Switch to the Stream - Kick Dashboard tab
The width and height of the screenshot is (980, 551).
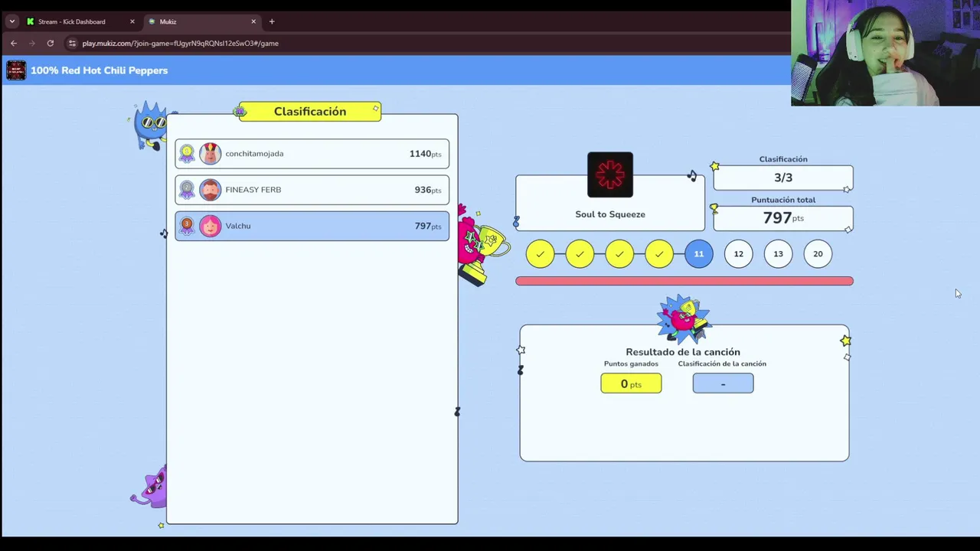[x=71, y=21]
